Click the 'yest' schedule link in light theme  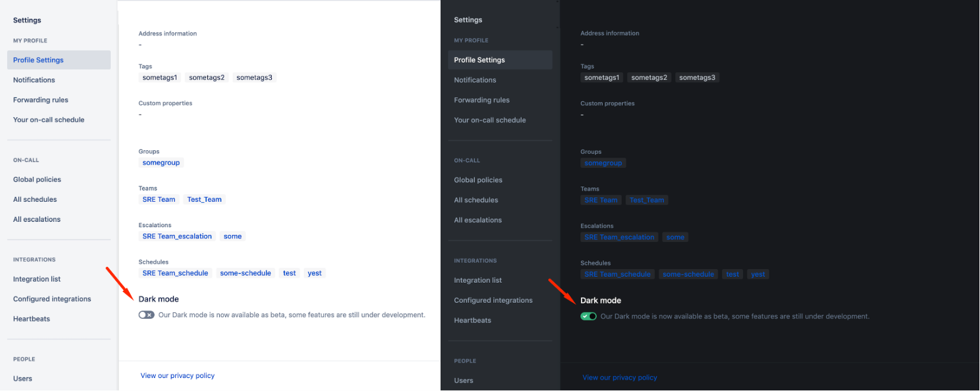point(314,273)
